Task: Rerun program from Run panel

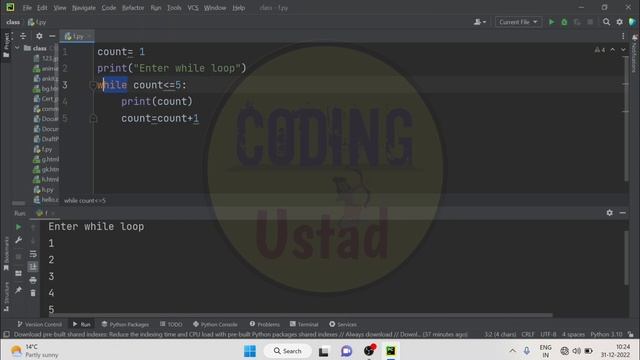Action: 18,227
